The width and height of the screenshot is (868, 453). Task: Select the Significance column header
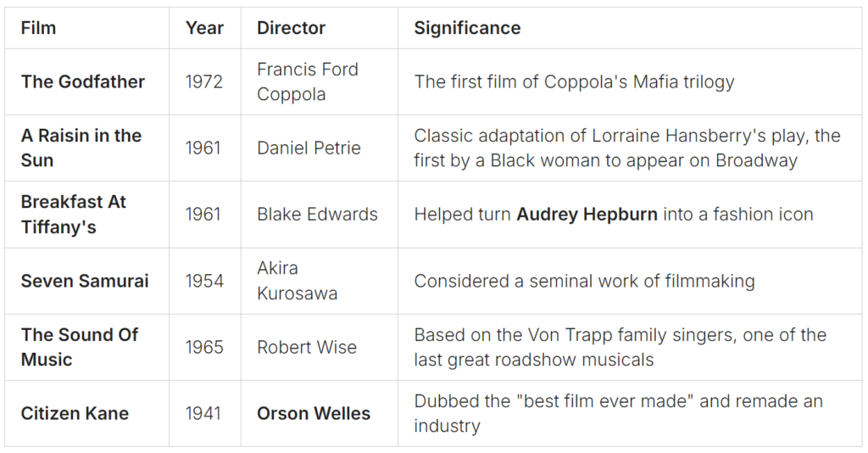[467, 28]
